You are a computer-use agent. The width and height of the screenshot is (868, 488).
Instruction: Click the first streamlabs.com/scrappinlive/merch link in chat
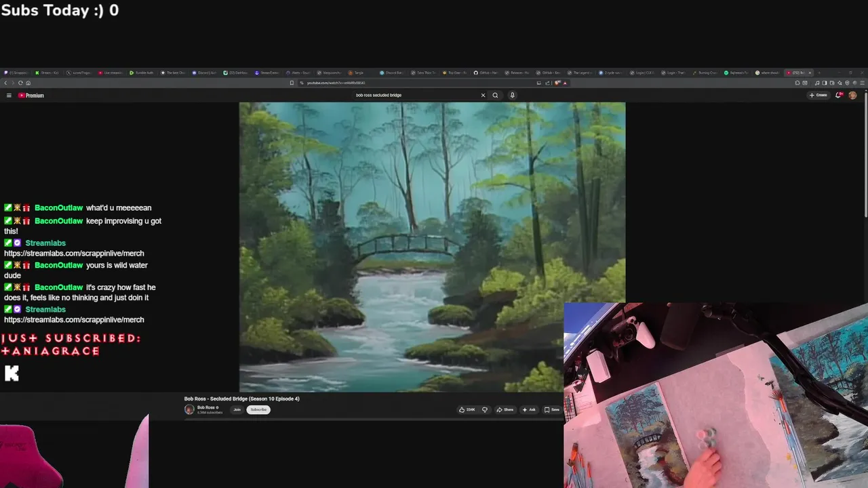[x=74, y=253]
